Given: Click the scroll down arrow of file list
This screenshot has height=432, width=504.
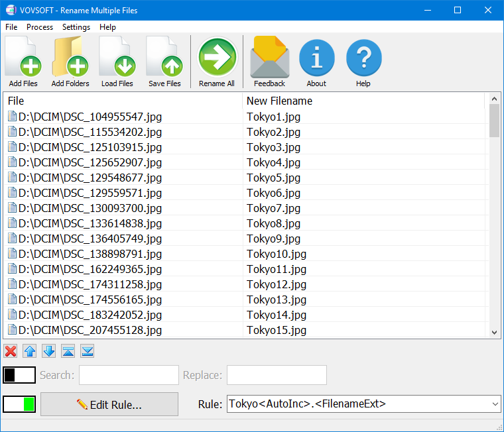Looking at the screenshot, I should pyautogui.click(x=494, y=332).
